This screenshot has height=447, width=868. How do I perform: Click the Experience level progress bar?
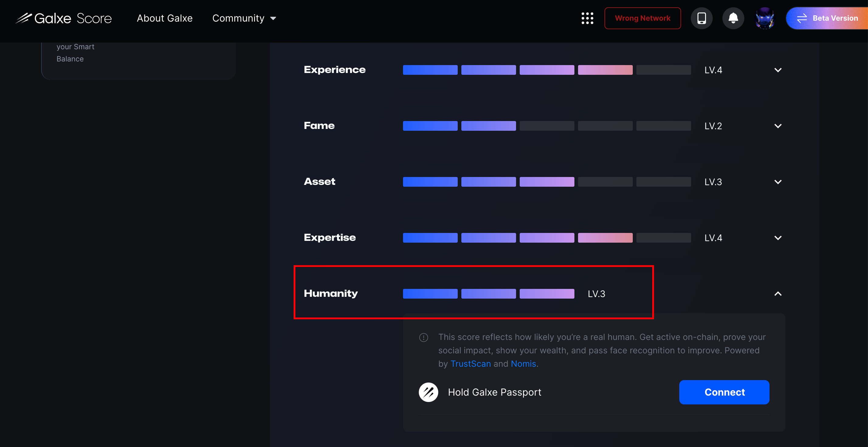click(547, 70)
